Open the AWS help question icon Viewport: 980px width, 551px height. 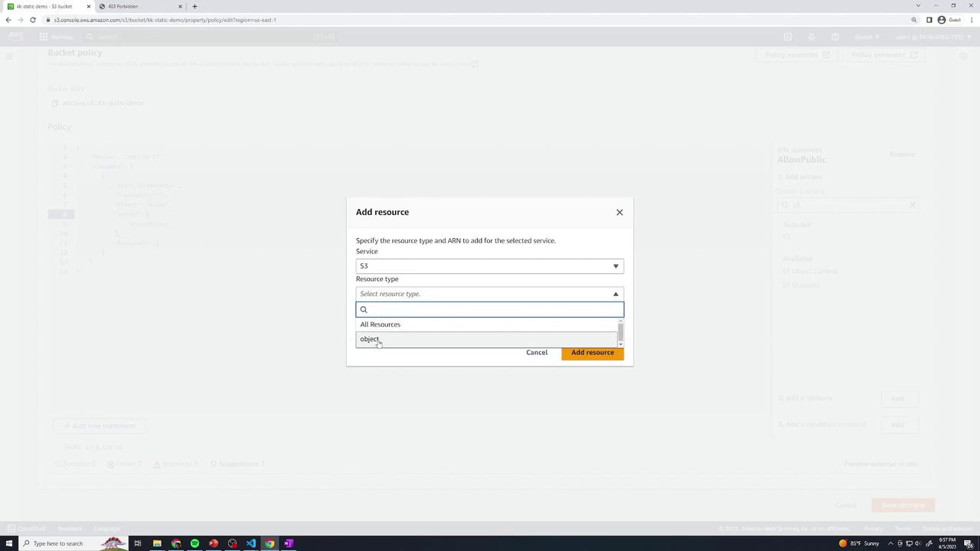(835, 37)
